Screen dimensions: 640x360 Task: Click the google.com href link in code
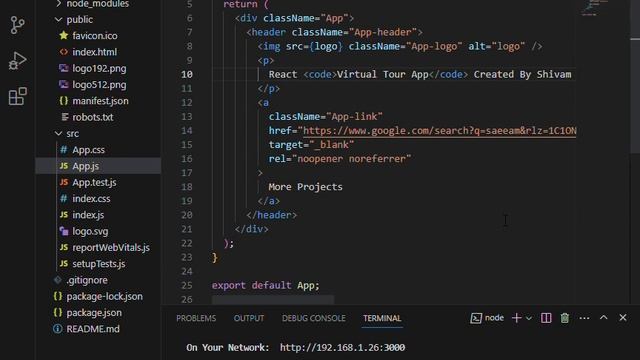(x=439, y=131)
